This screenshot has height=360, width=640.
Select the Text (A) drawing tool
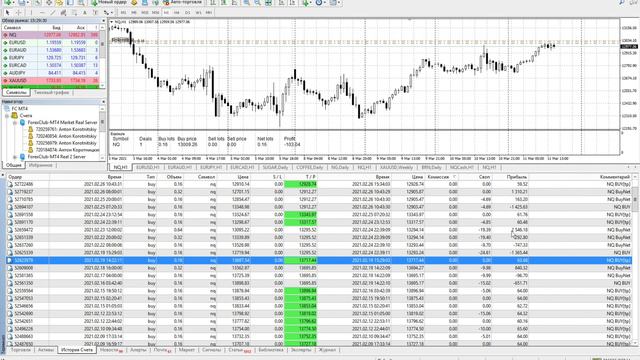pyautogui.click(x=84, y=13)
